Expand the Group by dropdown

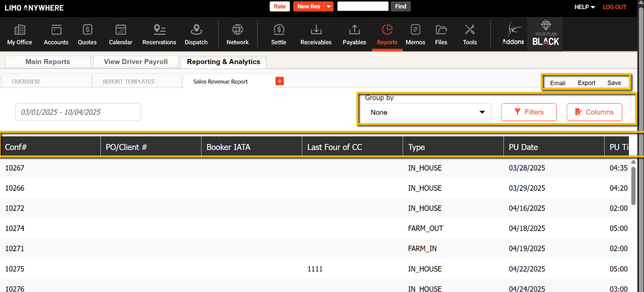click(x=428, y=112)
